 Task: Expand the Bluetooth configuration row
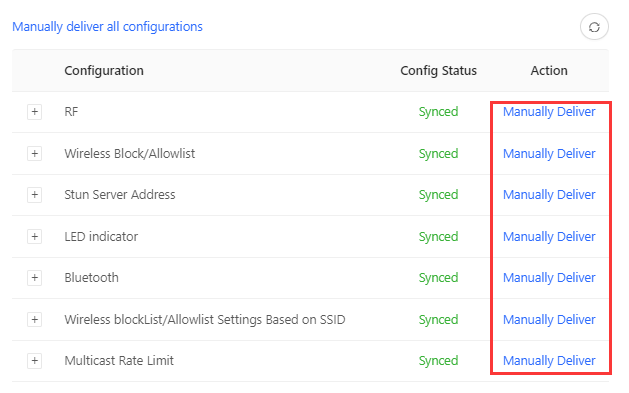[34, 278]
